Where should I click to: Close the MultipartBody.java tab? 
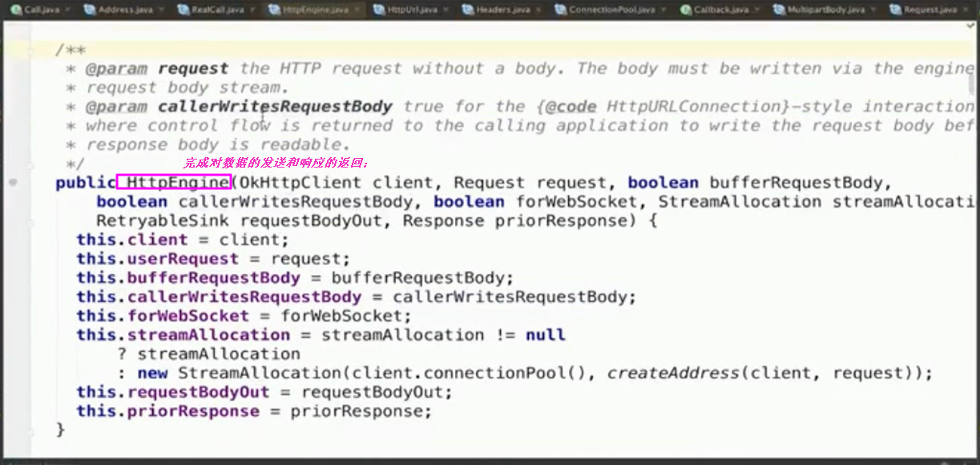pos(874,10)
